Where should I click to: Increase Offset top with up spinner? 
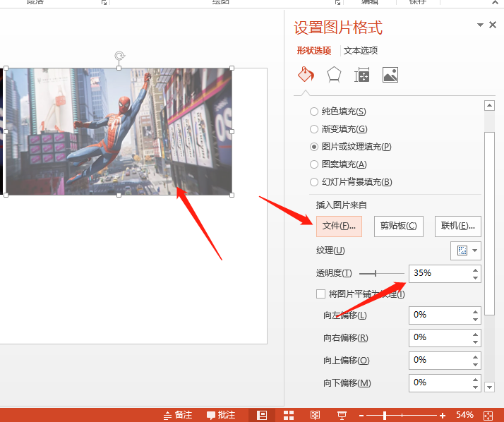click(x=475, y=357)
